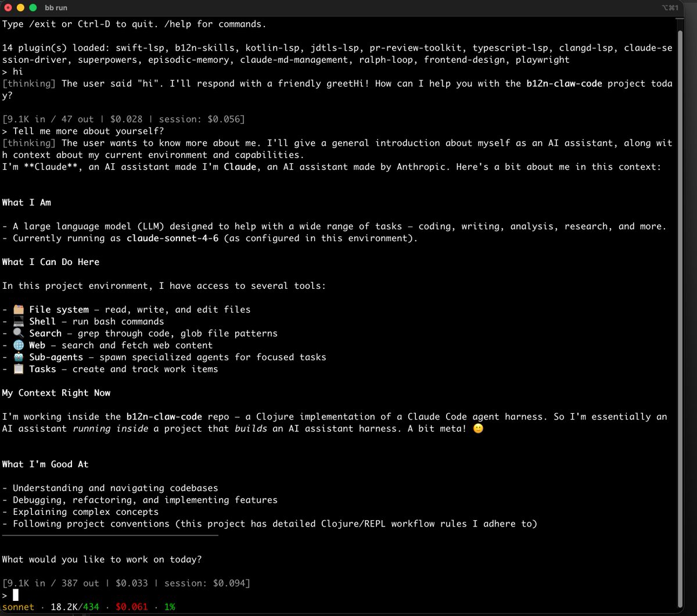The image size is (697, 616).
Task: Click the 'playwright' plugin name
Action: [543, 60]
